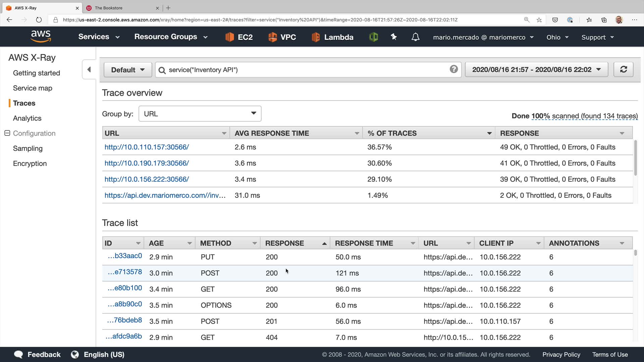The image size is (644, 362).
Task: Open the Default group dropdown
Action: coord(128,70)
